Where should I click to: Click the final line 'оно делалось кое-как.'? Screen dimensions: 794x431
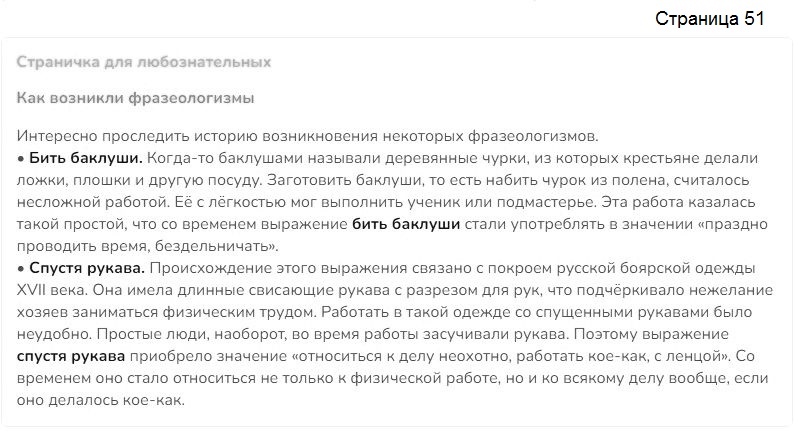click(x=101, y=400)
